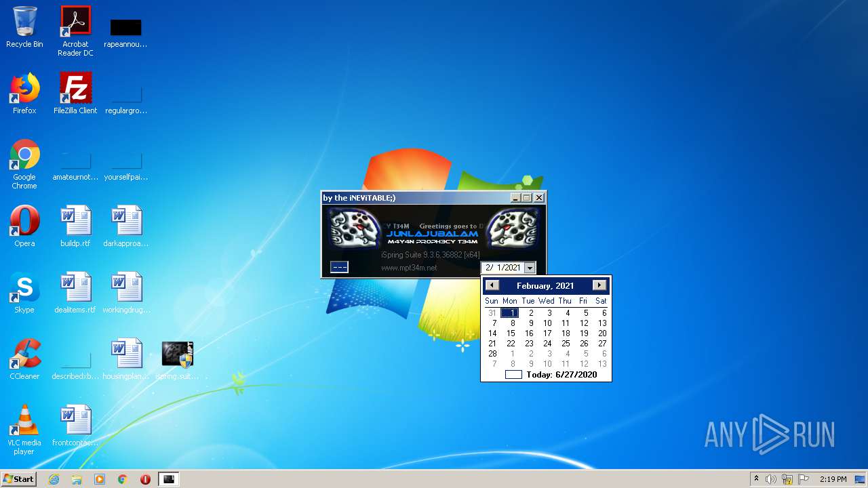Open Internet Explorer from taskbar
The height and width of the screenshot is (488, 868).
(x=54, y=479)
